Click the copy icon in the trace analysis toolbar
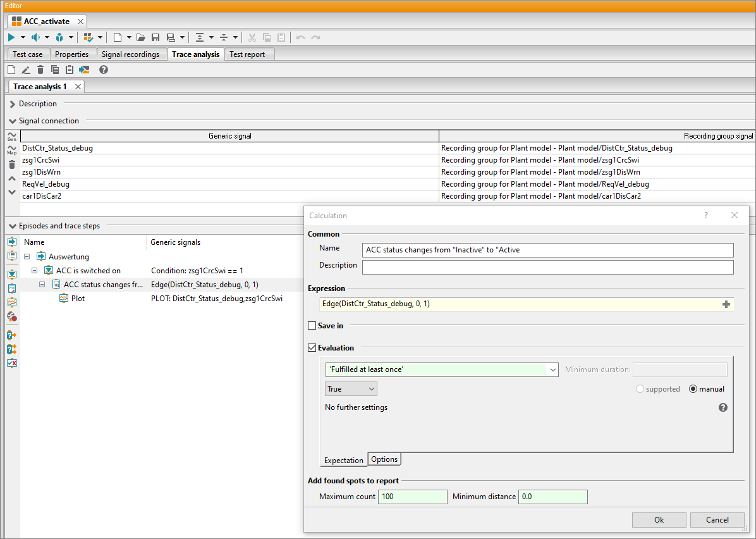This screenshot has width=756, height=539. [x=55, y=70]
